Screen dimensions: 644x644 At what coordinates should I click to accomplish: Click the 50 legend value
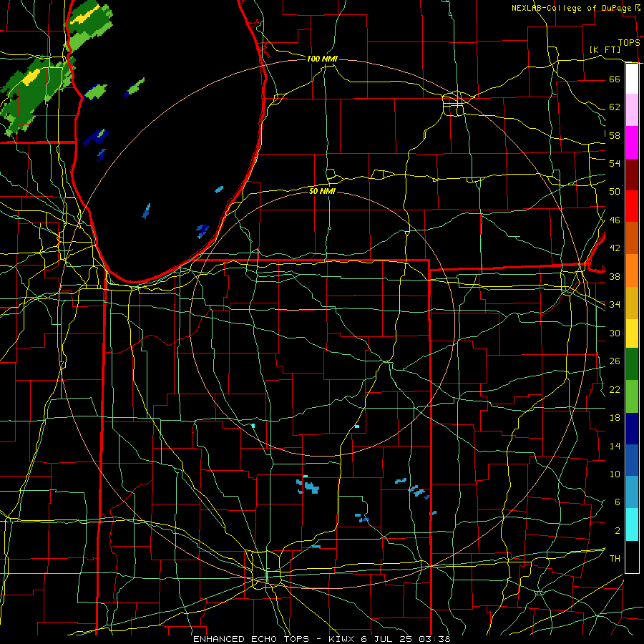[615, 192]
